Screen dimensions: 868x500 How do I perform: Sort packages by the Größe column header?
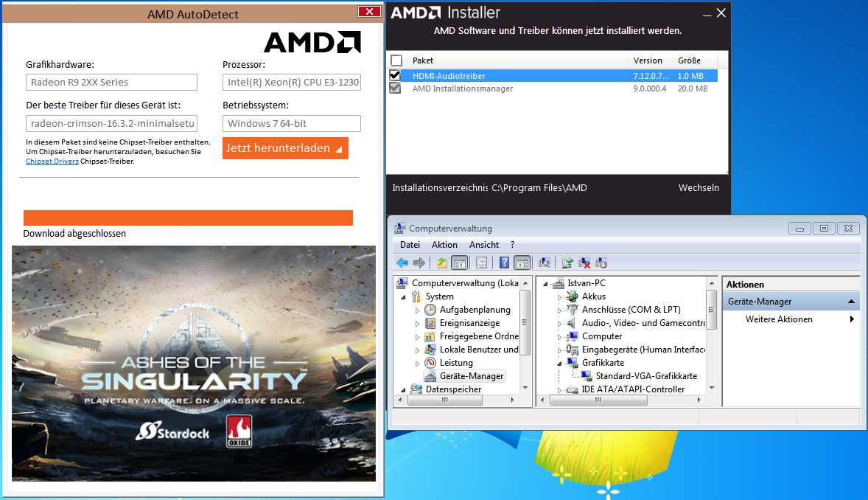click(696, 60)
